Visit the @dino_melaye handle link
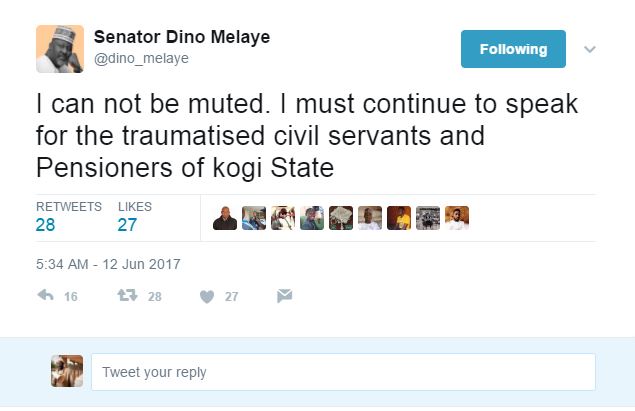This screenshot has width=635, height=411. pyautogui.click(x=141, y=59)
